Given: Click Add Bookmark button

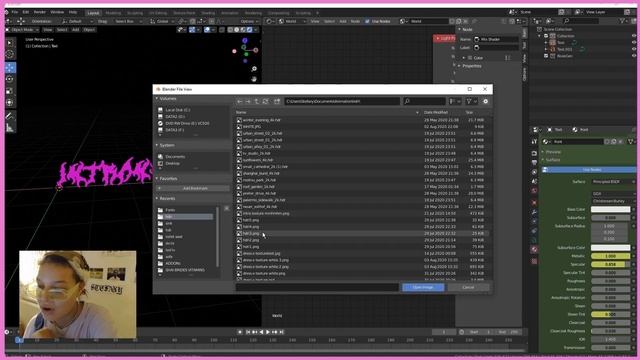Looking at the screenshot, I should [x=195, y=188].
